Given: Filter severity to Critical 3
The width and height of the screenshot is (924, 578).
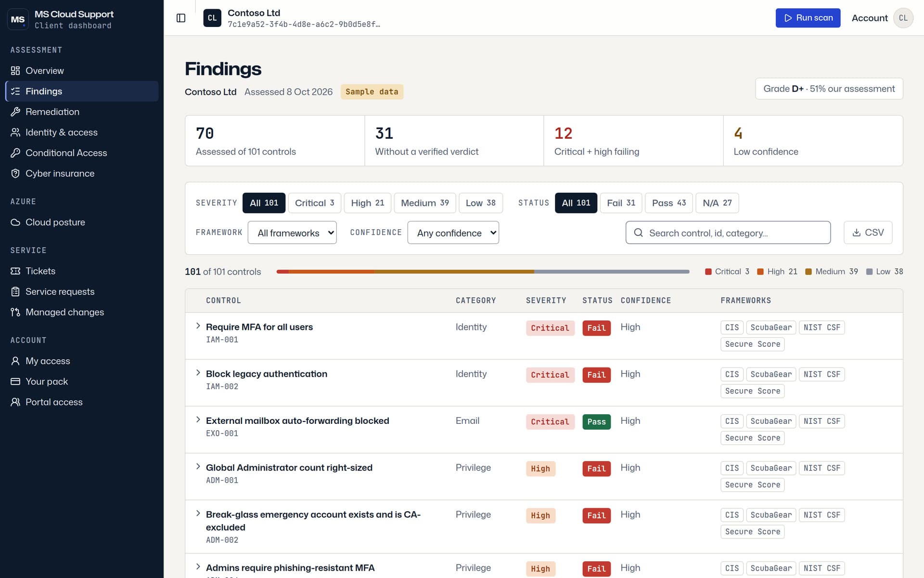Looking at the screenshot, I should [x=314, y=203].
